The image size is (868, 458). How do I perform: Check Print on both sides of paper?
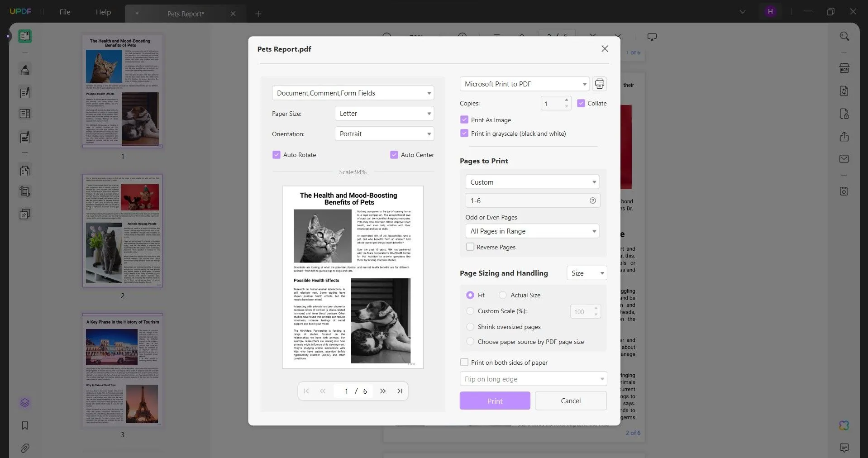pyautogui.click(x=464, y=362)
